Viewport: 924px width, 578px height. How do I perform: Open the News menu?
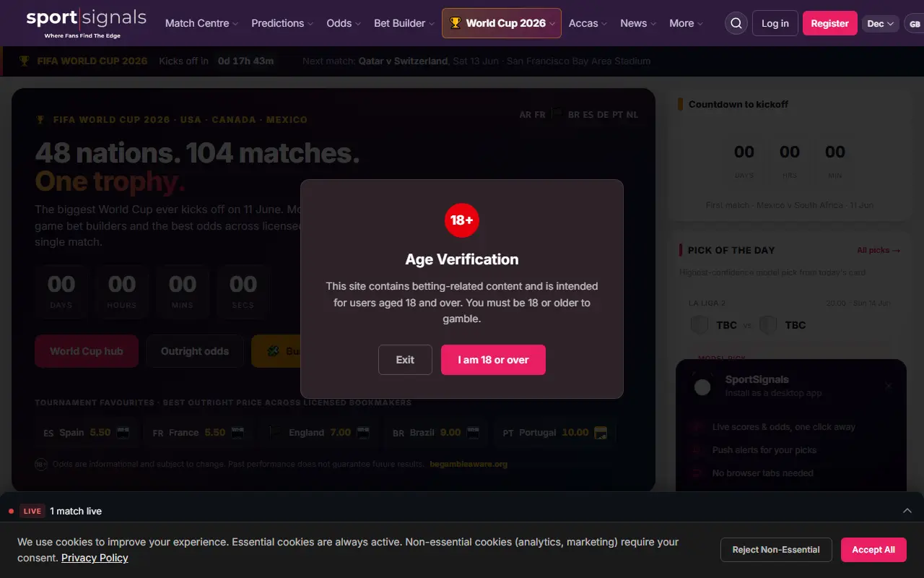pyautogui.click(x=638, y=23)
